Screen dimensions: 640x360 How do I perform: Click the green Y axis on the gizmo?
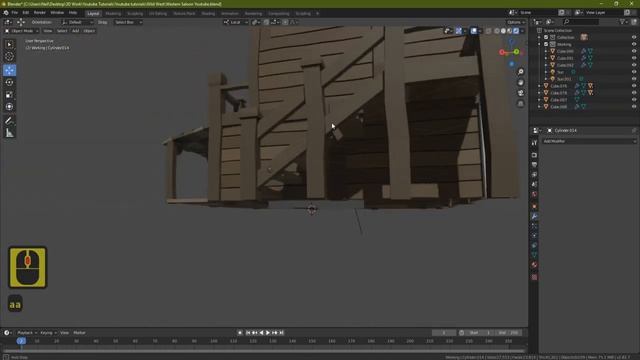[516, 51]
